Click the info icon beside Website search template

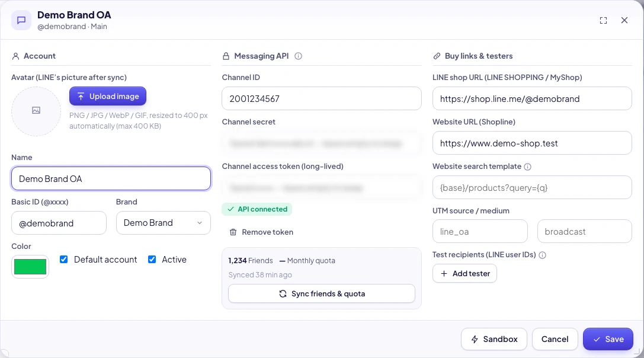(528, 167)
